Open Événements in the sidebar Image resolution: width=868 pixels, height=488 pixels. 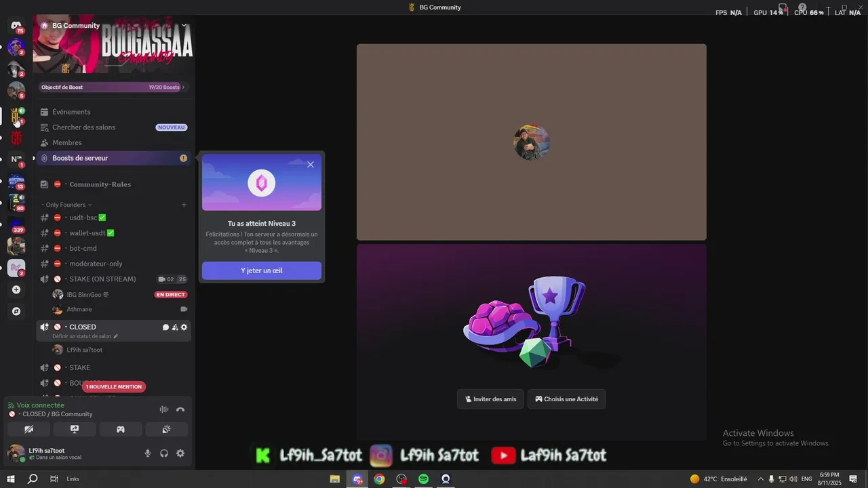click(x=113, y=112)
